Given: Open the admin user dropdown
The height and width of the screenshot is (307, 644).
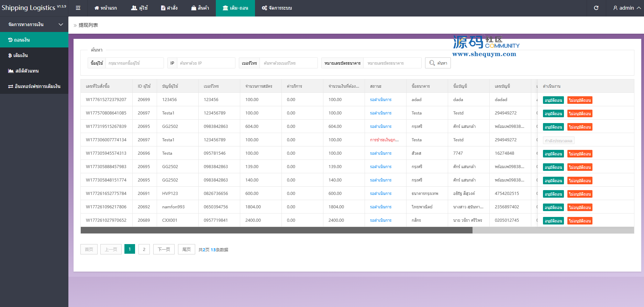Looking at the screenshot, I should click(627, 8).
